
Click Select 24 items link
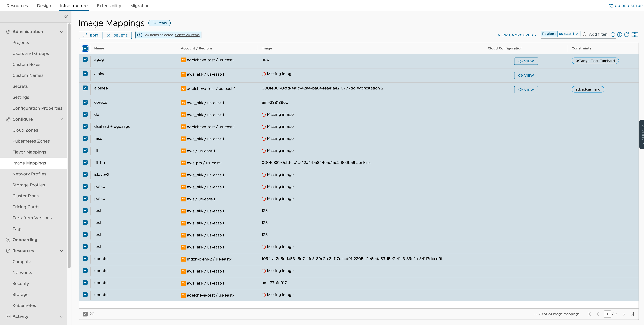[x=187, y=35]
